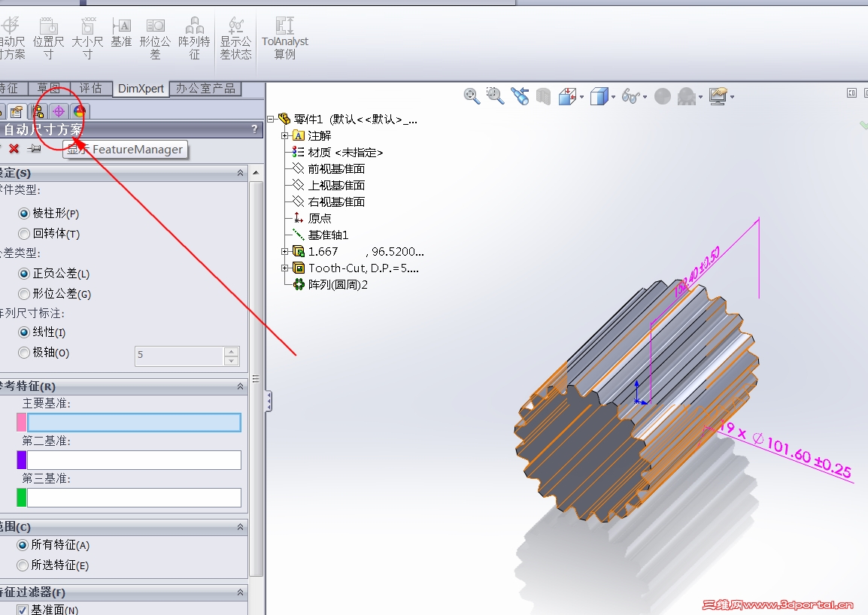
Task: Collapse the 零件1 root tree node
Action: tap(271, 119)
